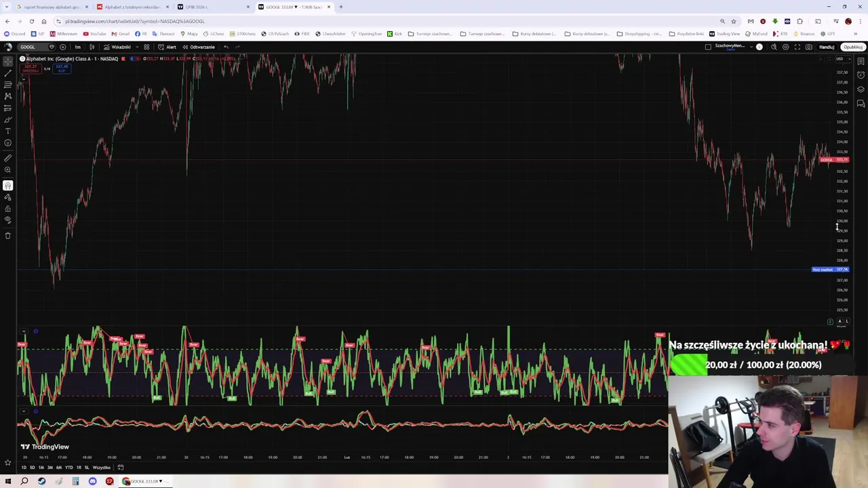Open the LiChess bookmark
The width and height of the screenshot is (868, 488).
click(214, 34)
